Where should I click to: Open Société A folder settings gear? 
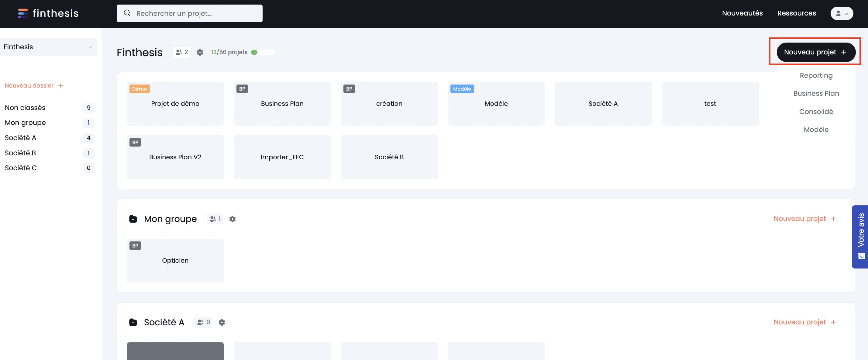click(222, 322)
